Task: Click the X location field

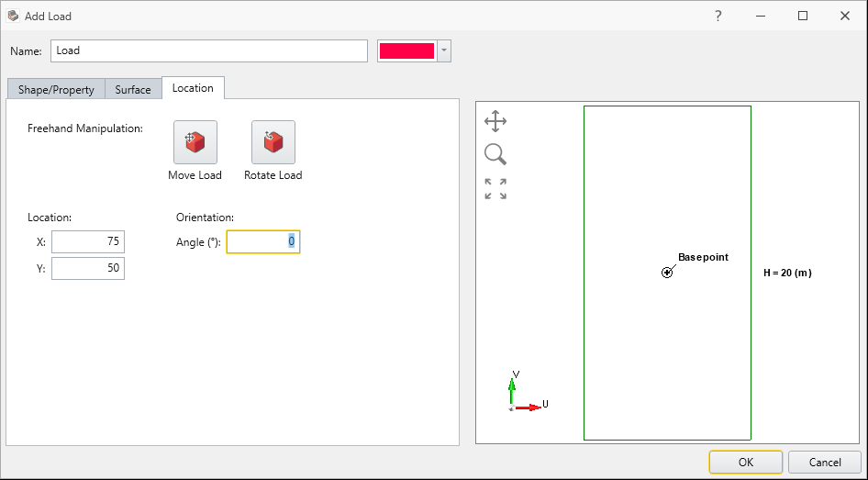Action: click(88, 241)
